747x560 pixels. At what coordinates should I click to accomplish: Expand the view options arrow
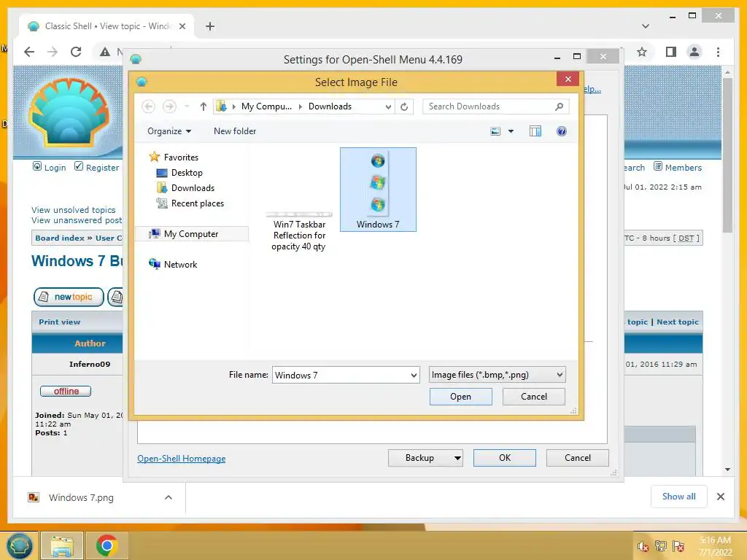511,131
